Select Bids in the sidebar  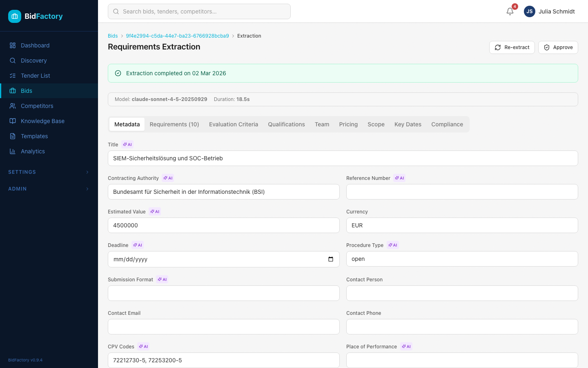49,91
